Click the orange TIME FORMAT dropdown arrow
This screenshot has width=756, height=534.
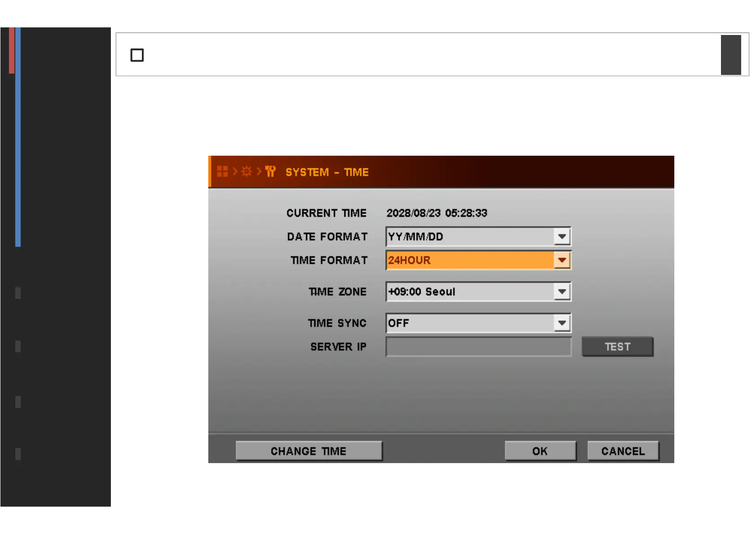point(562,260)
